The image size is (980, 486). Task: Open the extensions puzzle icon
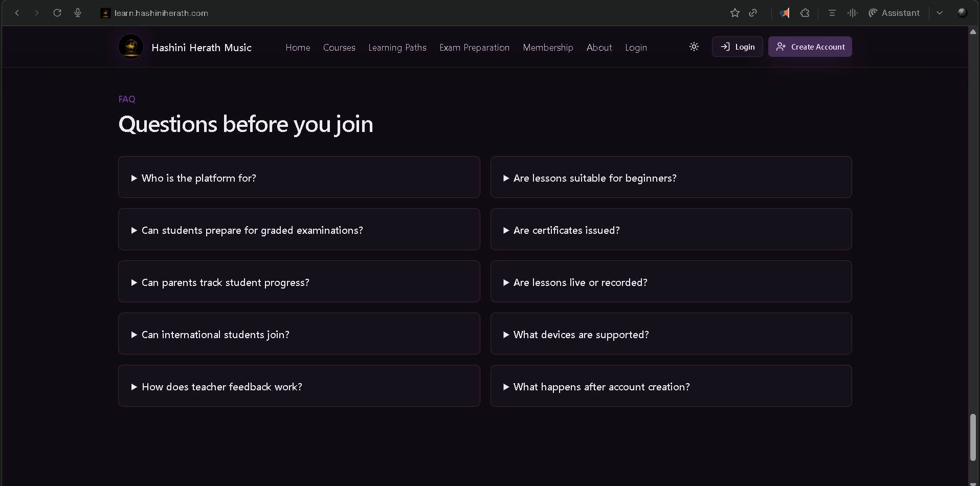click(x=805, y=13)
